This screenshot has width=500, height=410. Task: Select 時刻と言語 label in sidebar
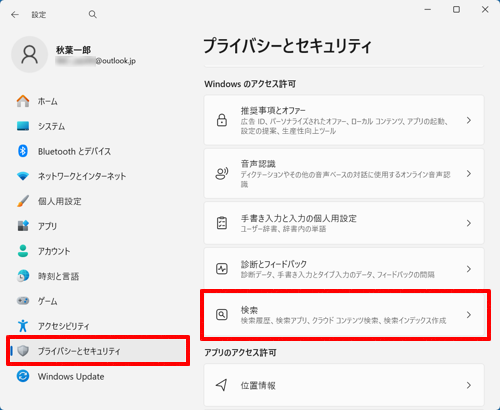point(58,276)
